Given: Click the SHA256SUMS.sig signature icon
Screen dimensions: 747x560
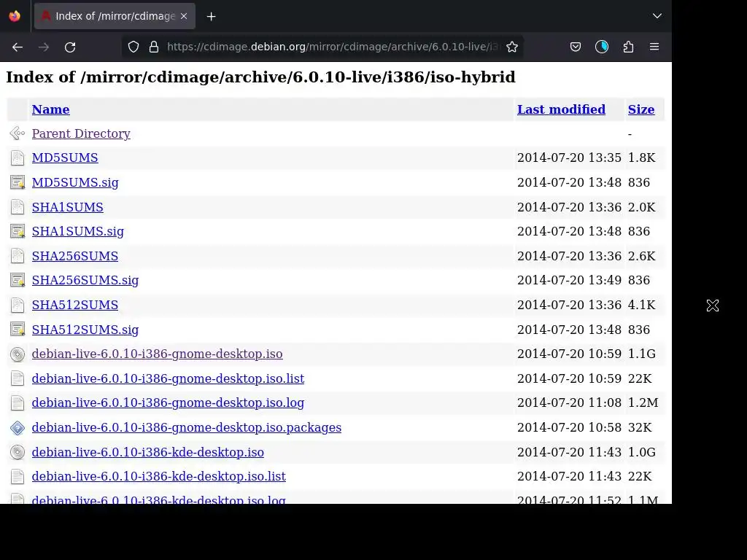Looking at the screenshot, I should [18, 281].
